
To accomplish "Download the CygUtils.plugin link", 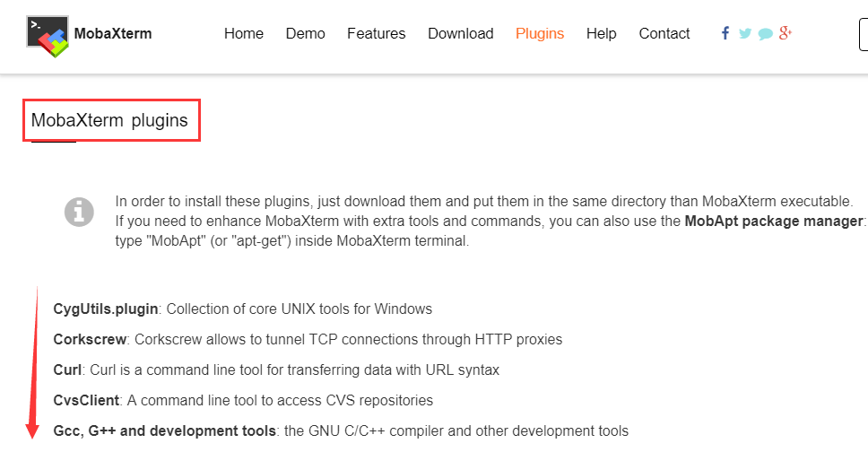I will click(106, 309).
